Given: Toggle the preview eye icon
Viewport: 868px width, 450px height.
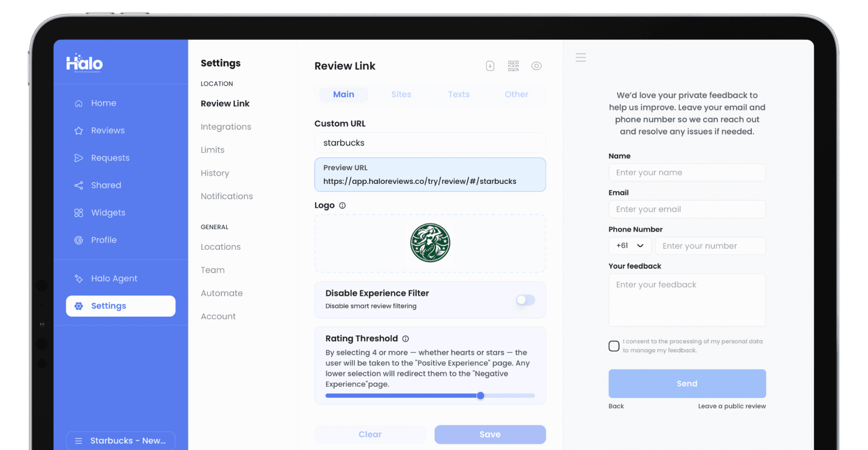Looking at the screenshot, I should [537, 66].
